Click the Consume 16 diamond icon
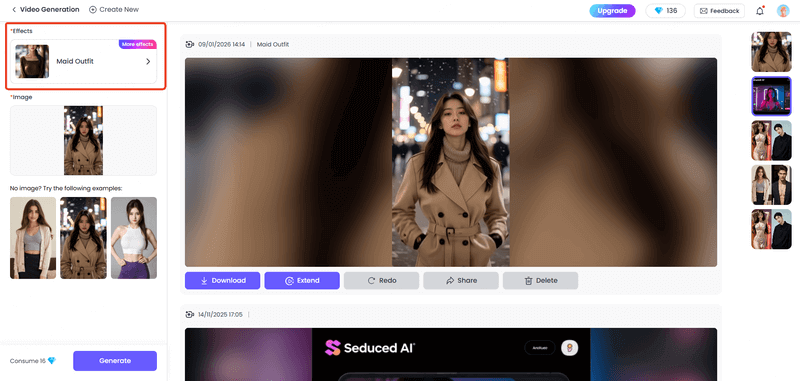This screenshot has width=800, height=381. coord(52,361)
